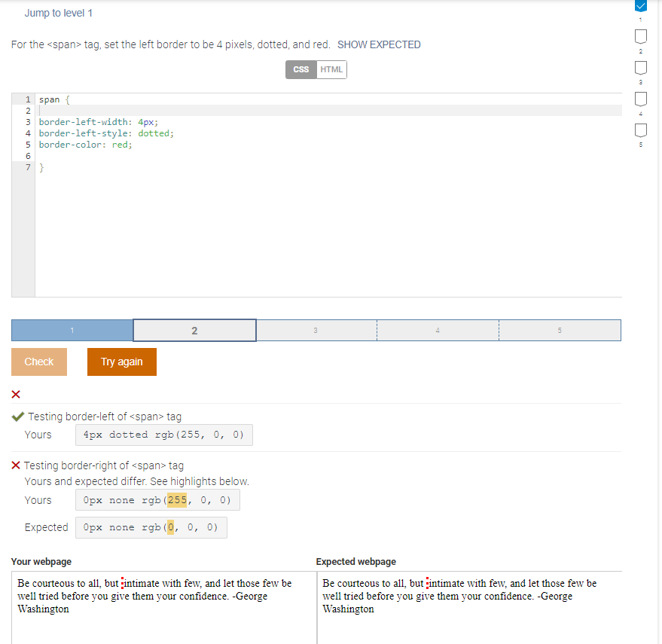This screenshot has width=662, height=644.
Task: Select progress bar segment 2
Action: point(194,330)
